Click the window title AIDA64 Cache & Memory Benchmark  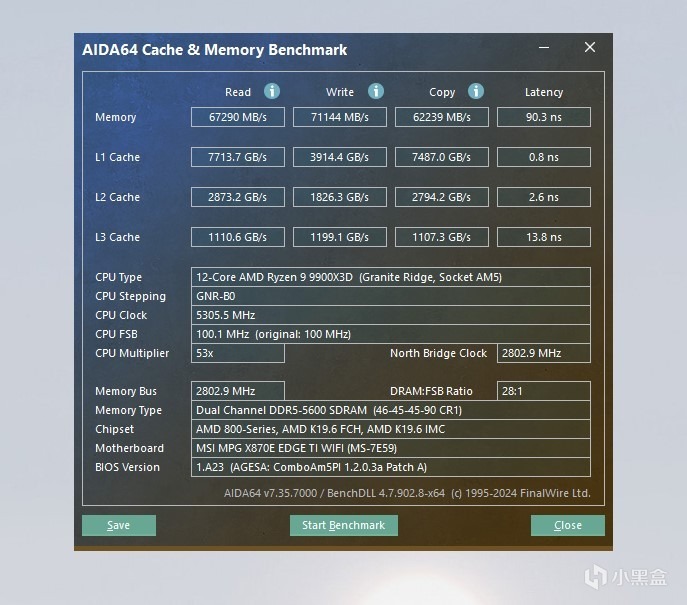pyautogui.click(x=215, y=50)
